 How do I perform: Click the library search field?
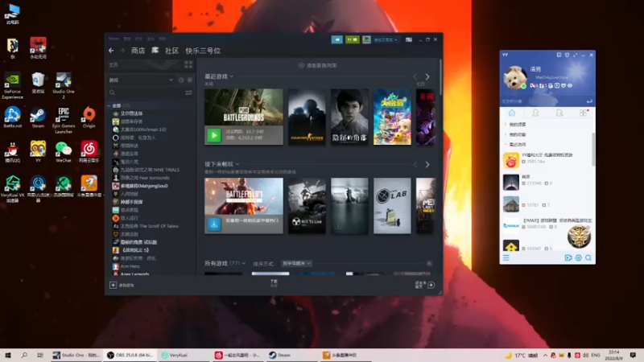click(x=146, y=93)
